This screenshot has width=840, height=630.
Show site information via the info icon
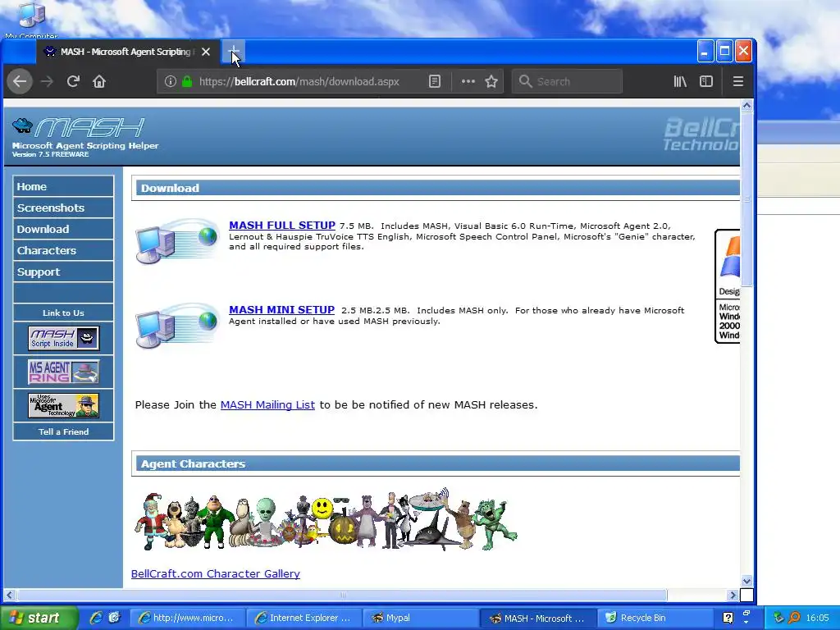pos(171,81)
